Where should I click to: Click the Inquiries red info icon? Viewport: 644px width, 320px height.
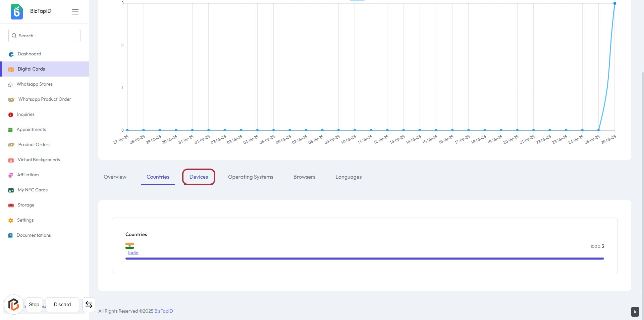pos(11,115)
